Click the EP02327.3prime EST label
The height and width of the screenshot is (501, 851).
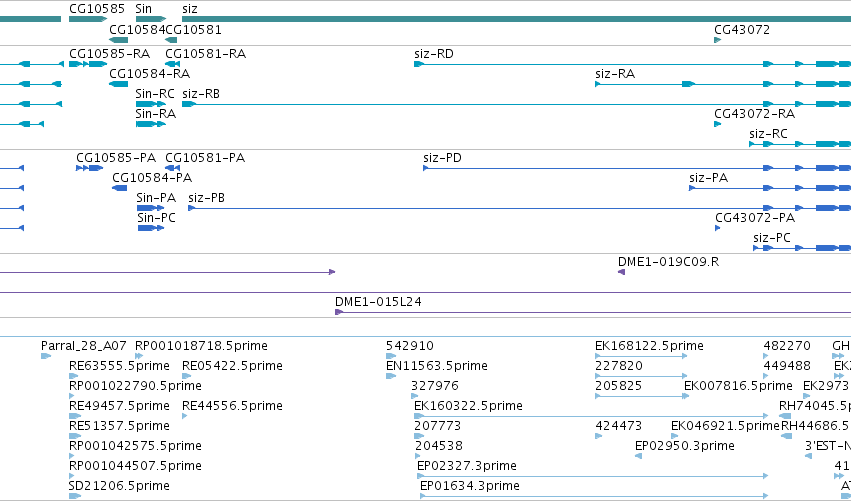pos(467,466)
